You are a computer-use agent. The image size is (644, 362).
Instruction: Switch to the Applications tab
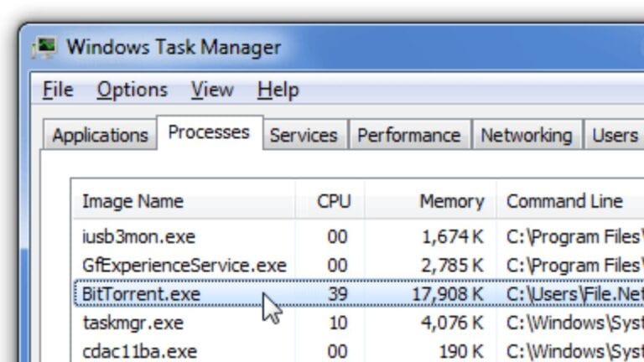pos(100,135)
